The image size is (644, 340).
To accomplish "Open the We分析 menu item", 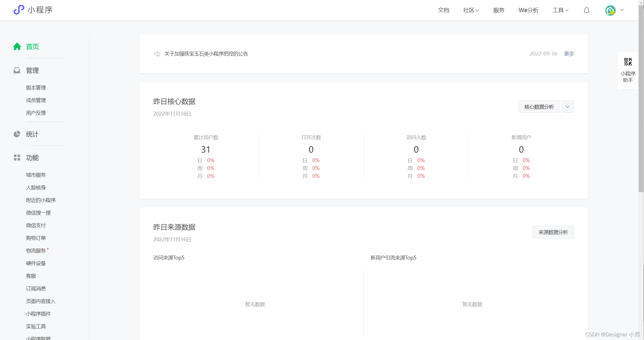I will 528,10.
